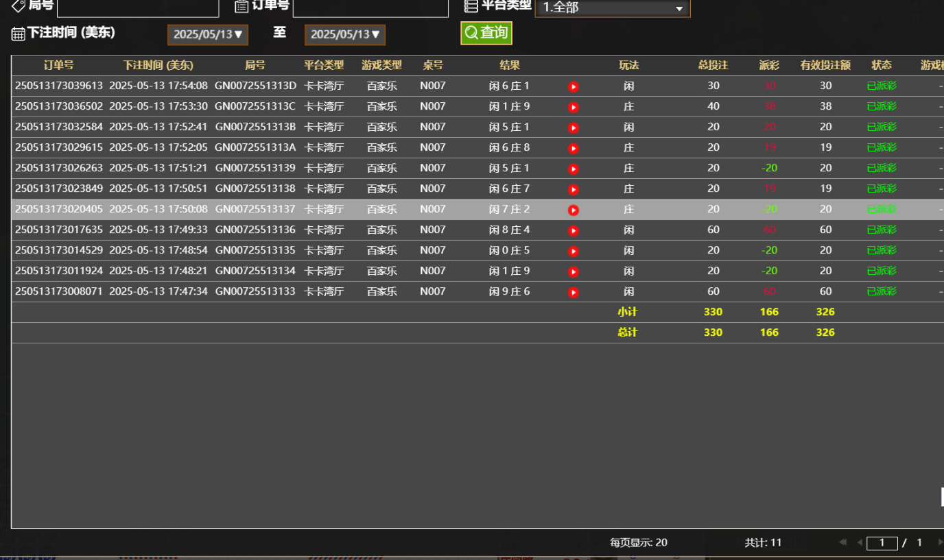Open video replay for round GN0072551313B

(x=574, y=127)
